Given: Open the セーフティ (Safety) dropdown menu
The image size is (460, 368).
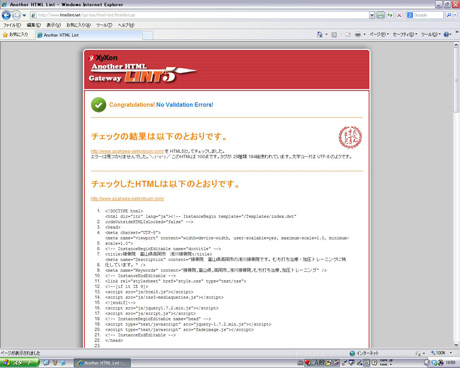Looking at the screenshot, I should (405, 34).
